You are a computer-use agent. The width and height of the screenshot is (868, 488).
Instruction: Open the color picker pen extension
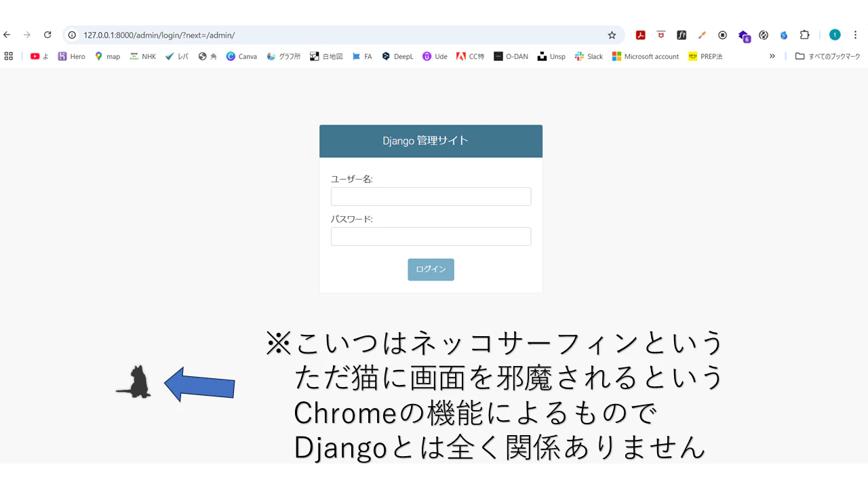pyautogui.click(x=702, y=35)
